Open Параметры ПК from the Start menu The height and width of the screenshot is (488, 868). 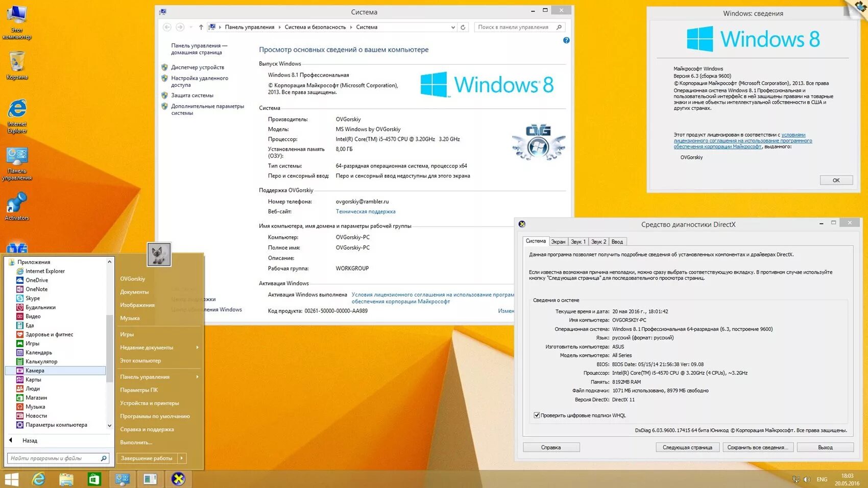point(139,390)
